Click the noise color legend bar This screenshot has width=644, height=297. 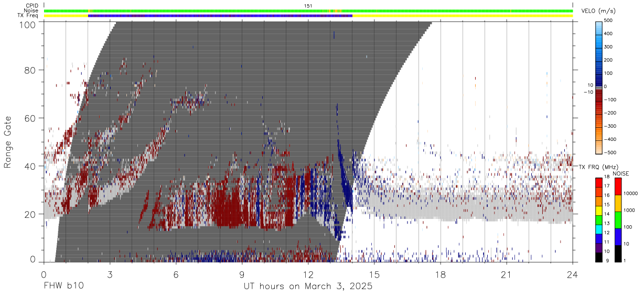pyautogui.click(x=618, y=220)
